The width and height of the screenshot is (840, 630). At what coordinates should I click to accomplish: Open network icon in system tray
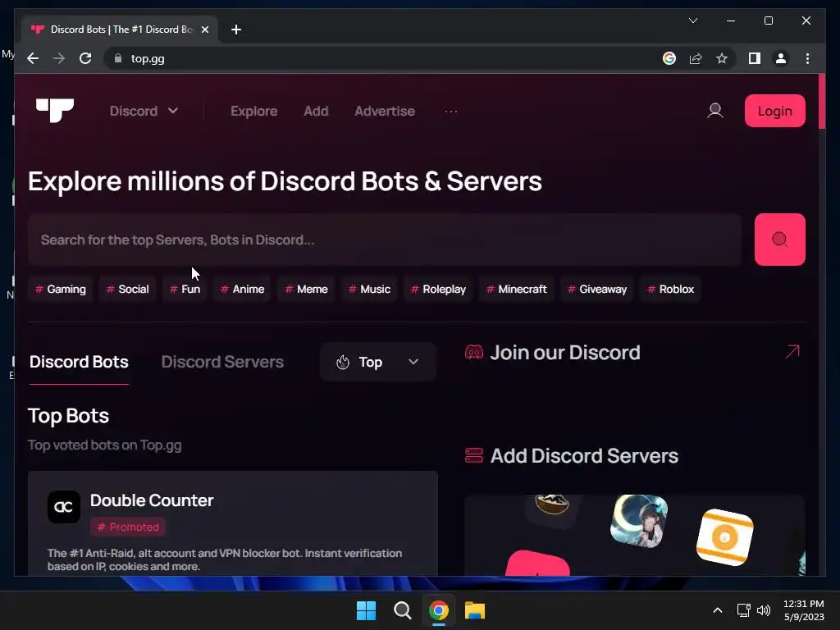(x=743, y=610)
